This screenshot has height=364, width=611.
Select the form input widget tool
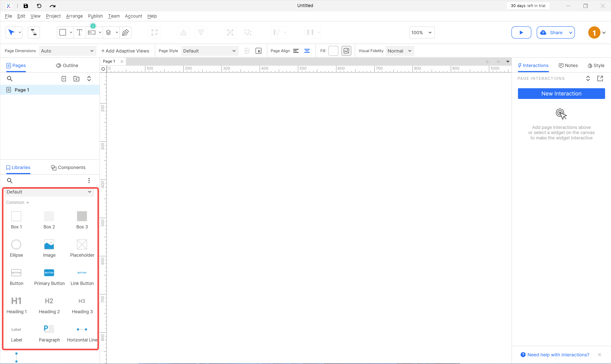[92, 32]
